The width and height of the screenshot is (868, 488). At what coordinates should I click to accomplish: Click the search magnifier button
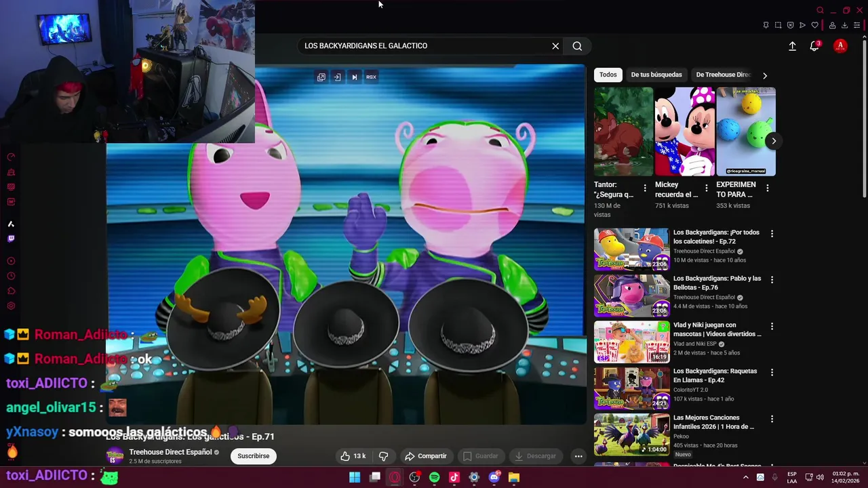click(x=577, y=46)
